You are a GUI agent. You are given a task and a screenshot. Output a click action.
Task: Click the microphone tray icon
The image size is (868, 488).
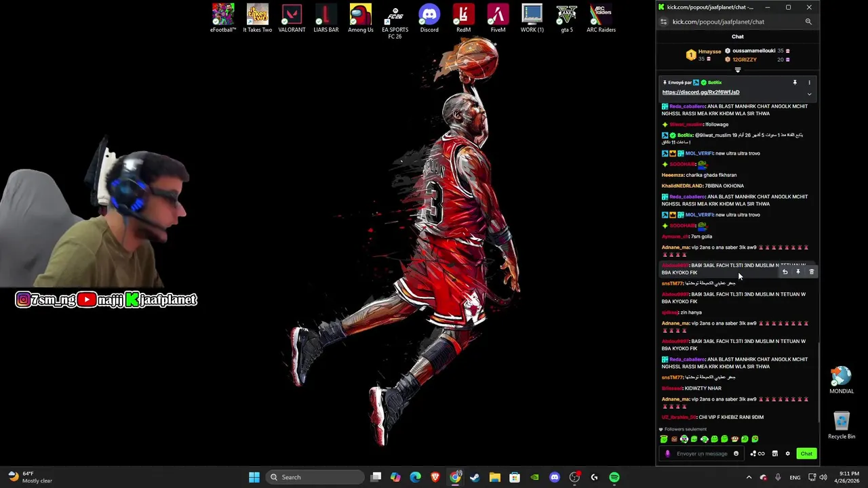(x=778, y=477)
